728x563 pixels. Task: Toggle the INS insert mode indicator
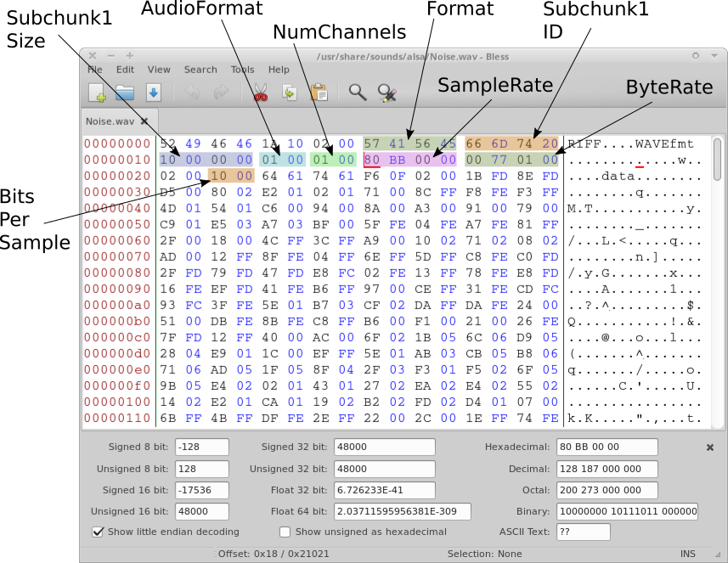pyautogui.click(x=688, y=553)
